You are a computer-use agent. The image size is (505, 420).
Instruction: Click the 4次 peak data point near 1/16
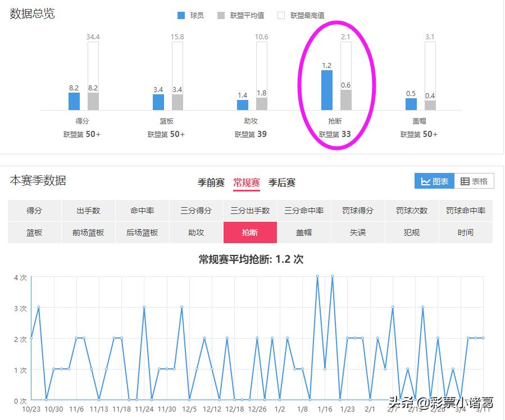(317, 275)
